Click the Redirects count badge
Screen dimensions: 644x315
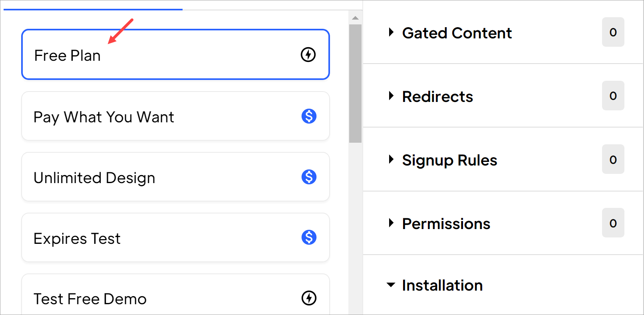point(613,96)
